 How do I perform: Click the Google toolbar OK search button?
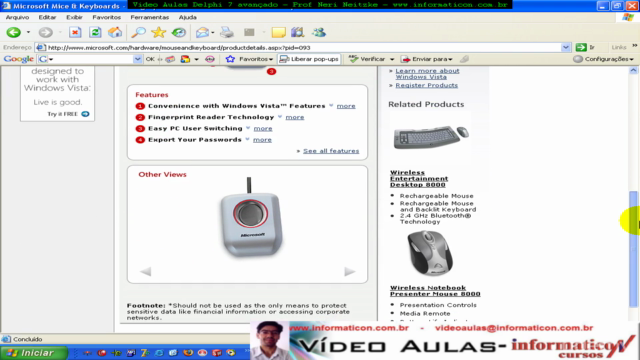(150, 59)
